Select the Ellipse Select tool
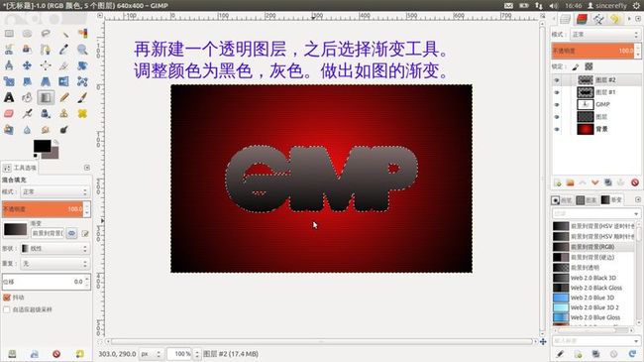This screenshot has width=644, height=362. pos(27,34)
